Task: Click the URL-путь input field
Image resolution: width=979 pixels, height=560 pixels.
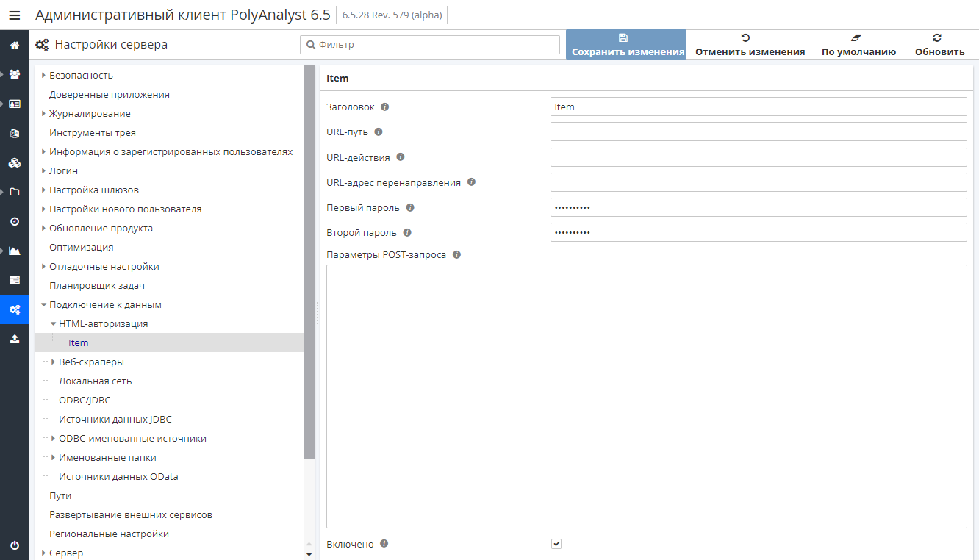Action: (759, 132)
